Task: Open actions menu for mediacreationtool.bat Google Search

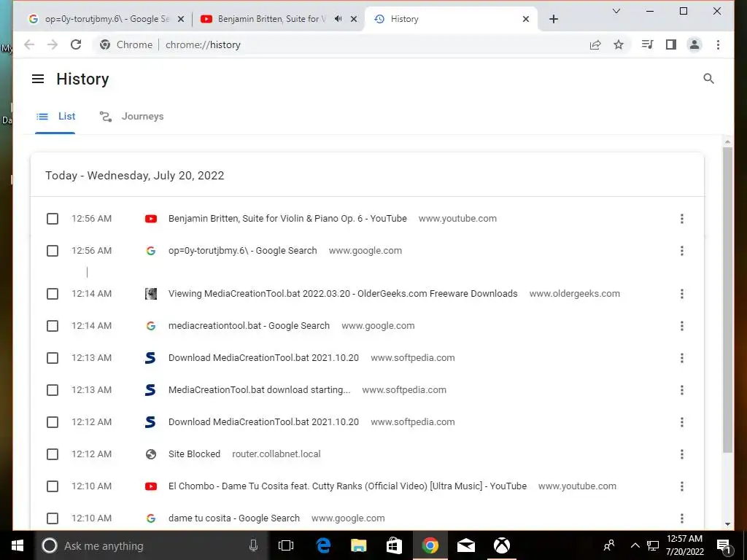Action: click(682, 326)
